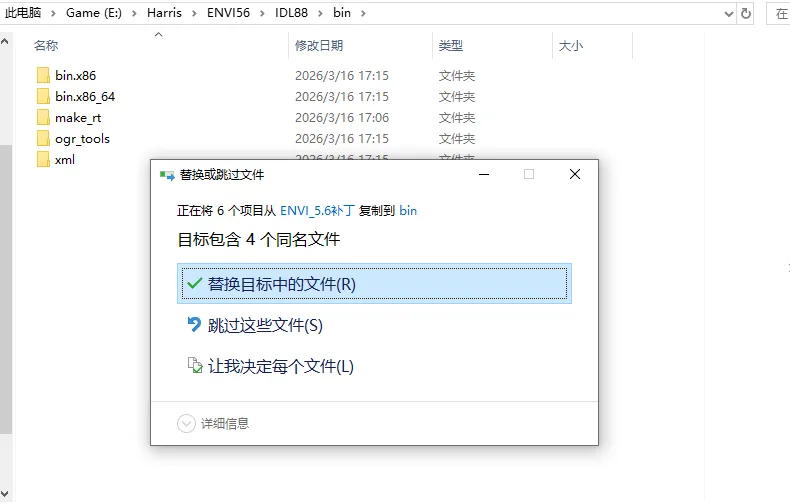The width and height of the screenshot is (790, 504).
Task: Click 文件夹 type of bin.x86 row
Action: point(456,76)
